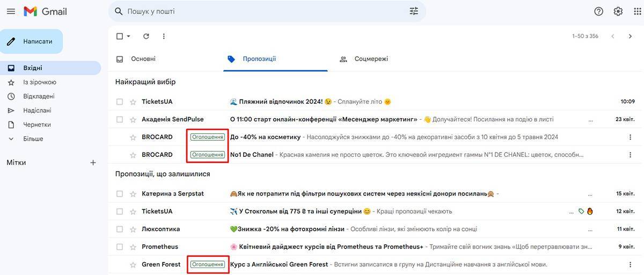
Task: Click Оголошення badge on До -40% на косметику
Action: coord(208,137)
